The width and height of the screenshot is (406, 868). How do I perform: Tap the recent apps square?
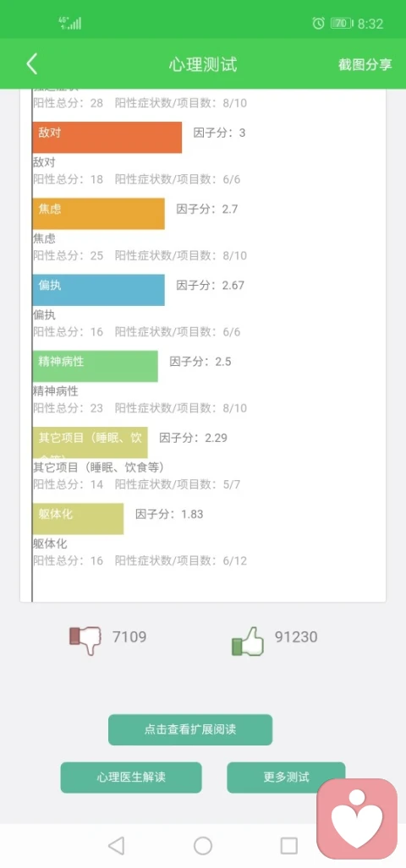tap(288, 846)
